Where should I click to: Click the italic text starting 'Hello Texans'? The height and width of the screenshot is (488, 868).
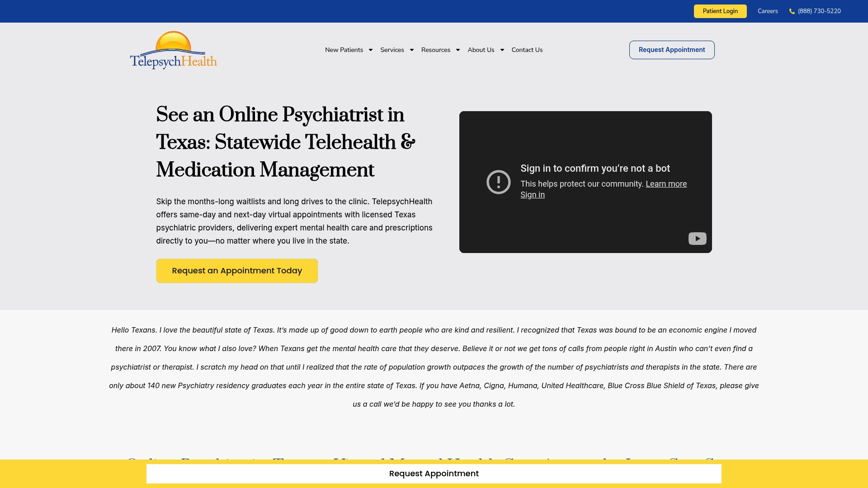pyautogui.click(x=434, y=367)
